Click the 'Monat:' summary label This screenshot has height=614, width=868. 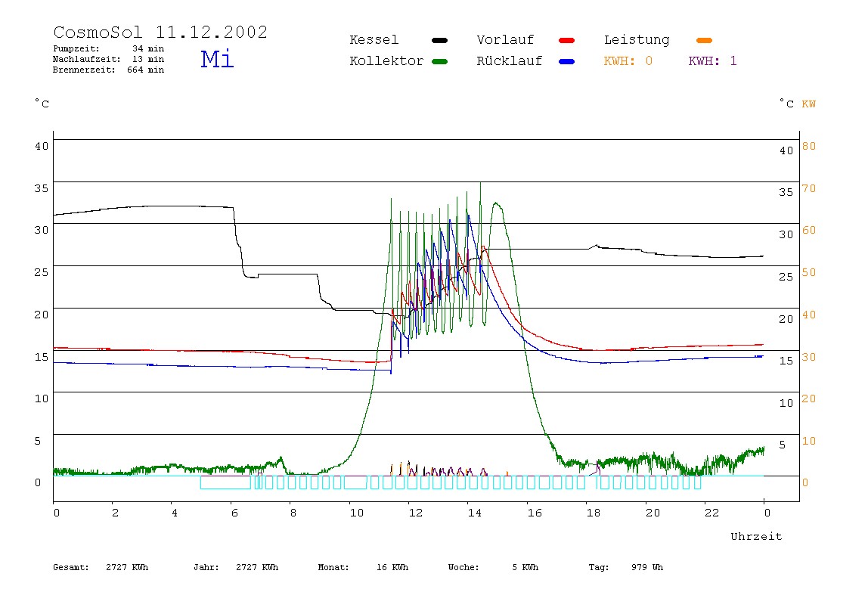(x=333, y=567)
